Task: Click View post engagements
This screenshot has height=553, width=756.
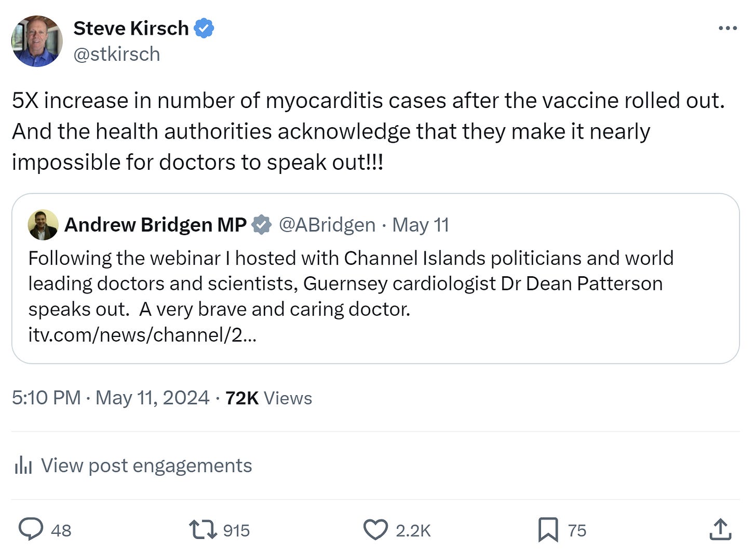Action: point(146,465)
